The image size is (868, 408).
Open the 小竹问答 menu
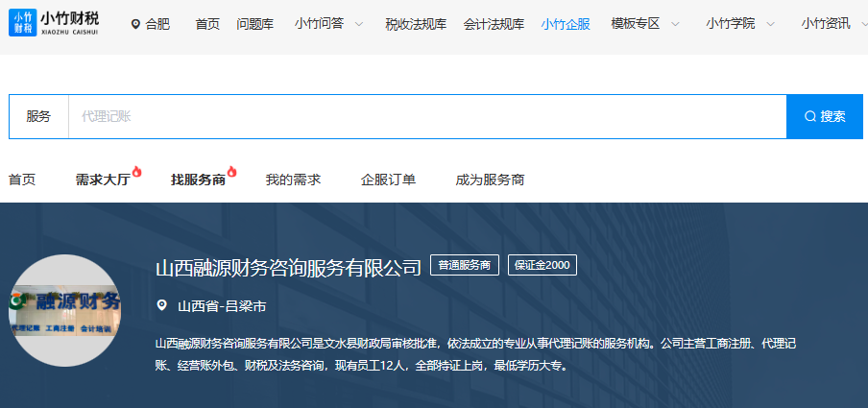(x=320, y=24)
